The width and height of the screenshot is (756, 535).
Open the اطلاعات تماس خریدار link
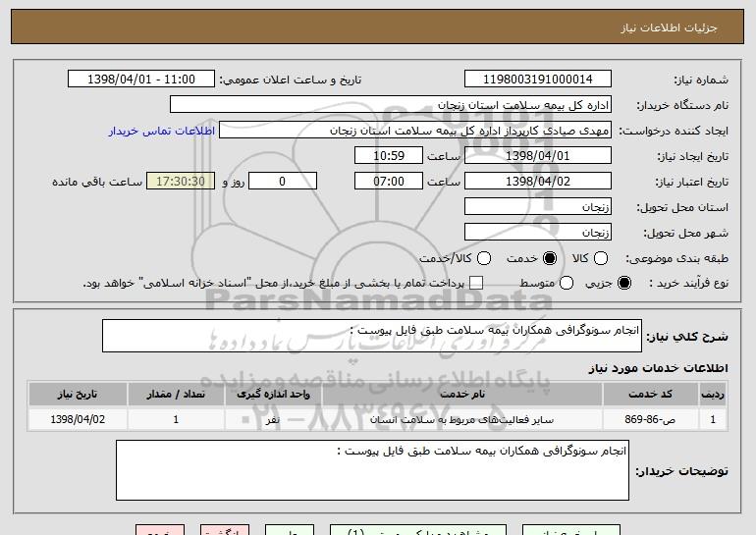pyautogui.click(x=162, y=131)
